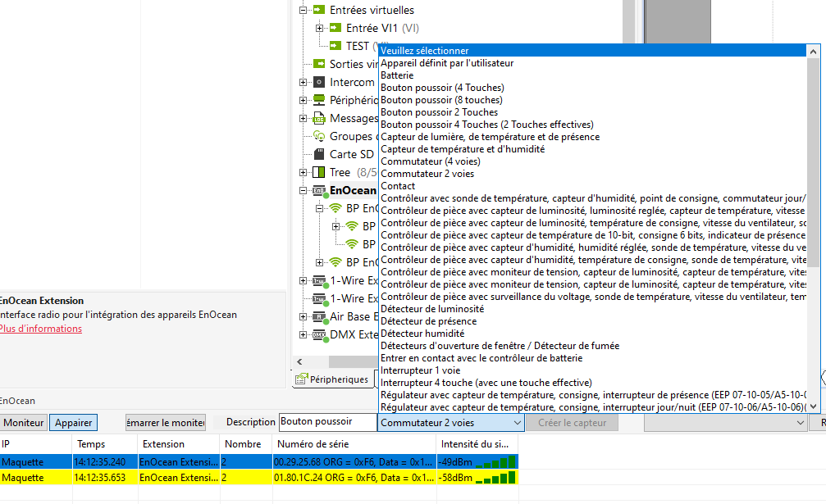Click the Air Base Extension icon
Image resolution: width=826 pixels, height=504 pixels.
point(319,316)
